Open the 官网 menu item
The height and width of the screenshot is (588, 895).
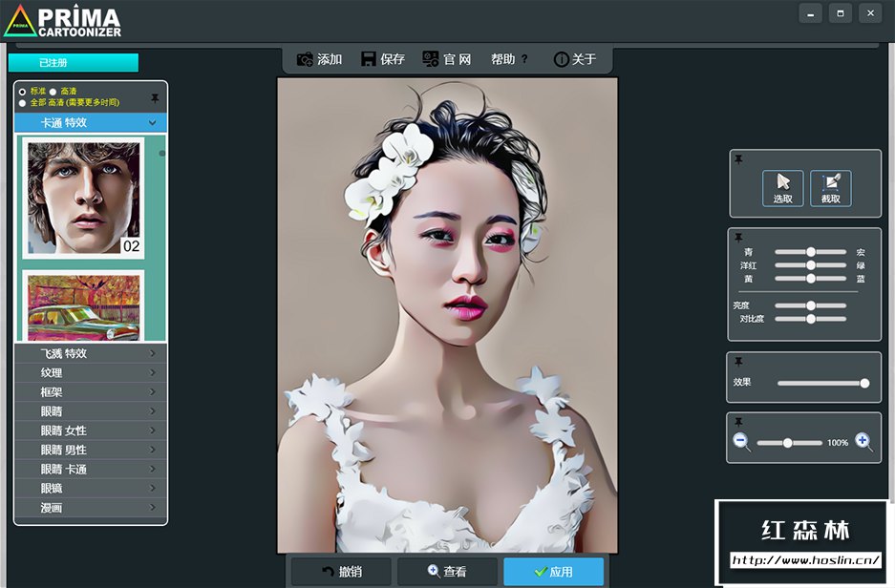point(447,59)
